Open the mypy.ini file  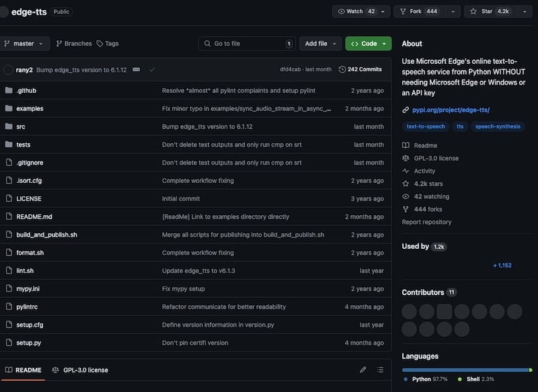pyautogui.click(x=28, y=288)
